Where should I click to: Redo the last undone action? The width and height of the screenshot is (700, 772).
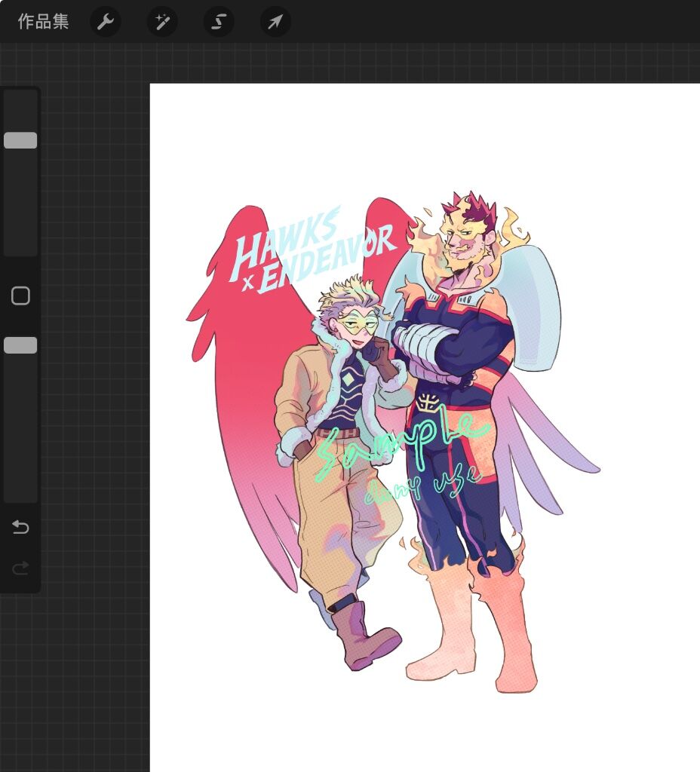[20, 568]
